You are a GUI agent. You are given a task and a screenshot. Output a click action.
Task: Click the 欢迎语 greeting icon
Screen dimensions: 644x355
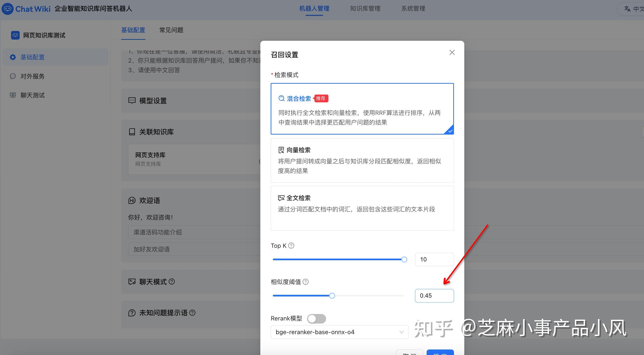coord(132,200)
